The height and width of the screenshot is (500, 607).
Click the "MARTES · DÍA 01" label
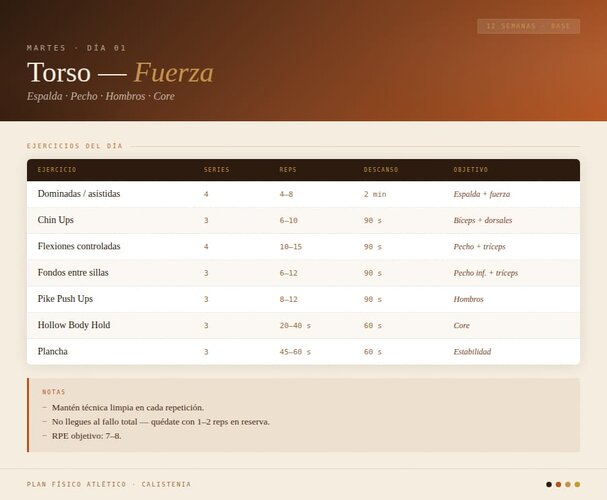[x=77, y=48]
